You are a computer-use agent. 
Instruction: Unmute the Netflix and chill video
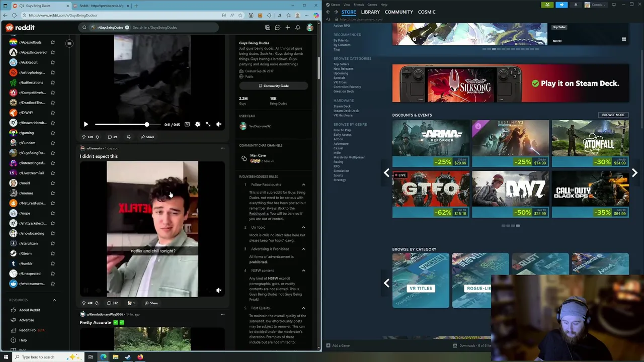[x=219, y=290]
